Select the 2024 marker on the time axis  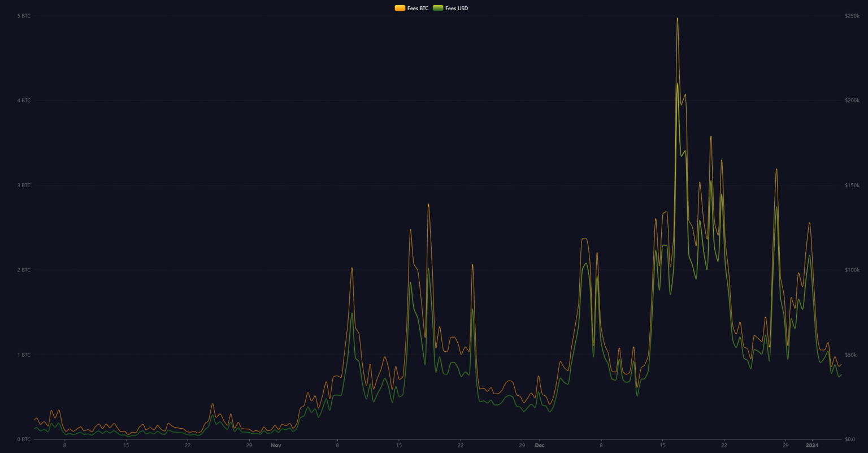coord(812,445)
